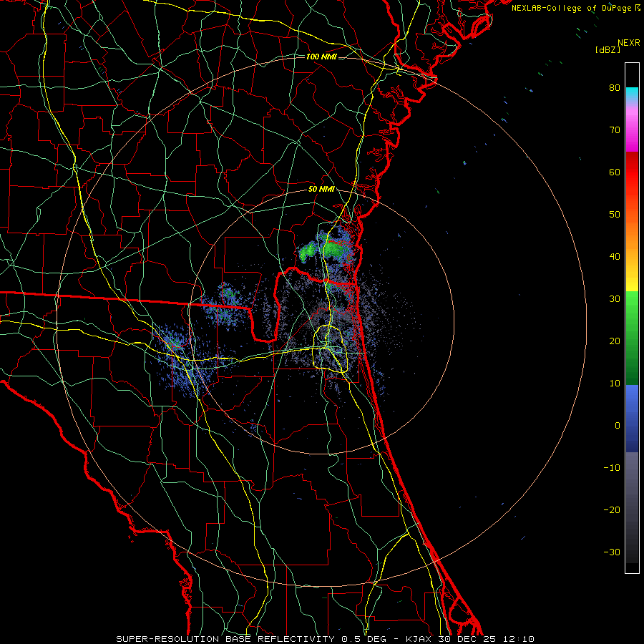
Task: Click the KJAX station identifier in caption
Action: pyautogui.click(x=420, y=639)
